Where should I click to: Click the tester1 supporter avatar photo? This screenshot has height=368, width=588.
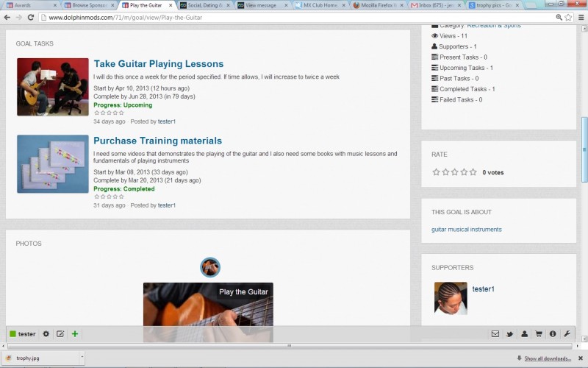[x=451, y=298]
